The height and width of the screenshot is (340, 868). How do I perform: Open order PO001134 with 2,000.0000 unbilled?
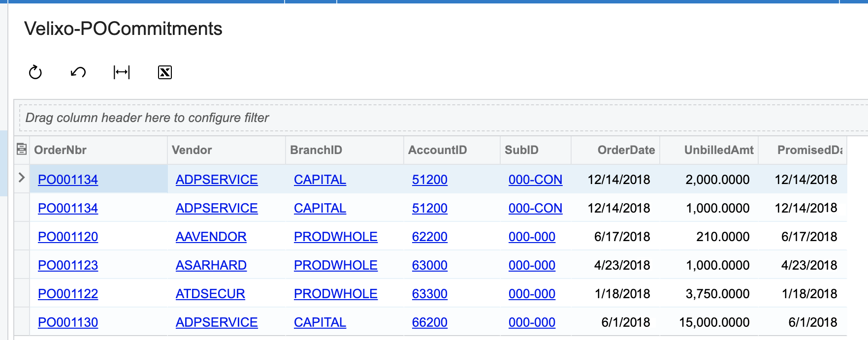click(x=68, y=180)
